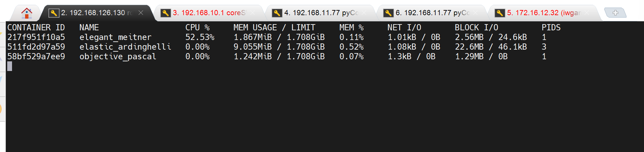Screen dimensions: 644x152
Task: Switch to tab 6. 192.168.11.77 pyC
Action: coord(432,13)
